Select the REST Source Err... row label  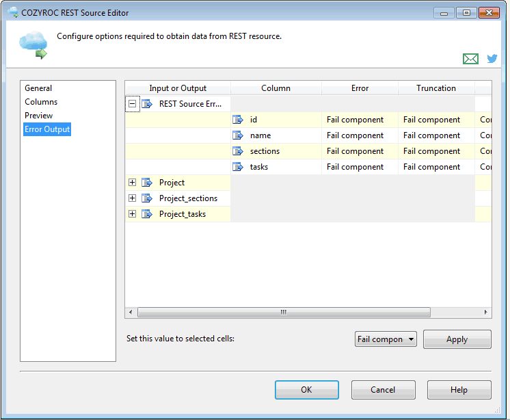click(190, 104)
